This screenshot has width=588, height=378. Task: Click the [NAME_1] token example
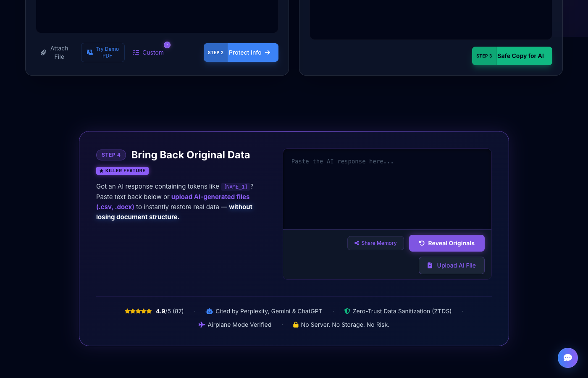236,186
